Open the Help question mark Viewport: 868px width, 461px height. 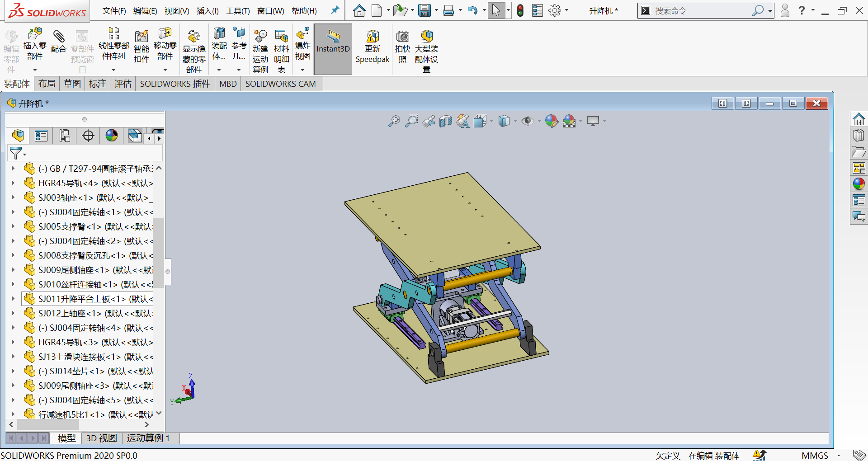click(802, 10)
